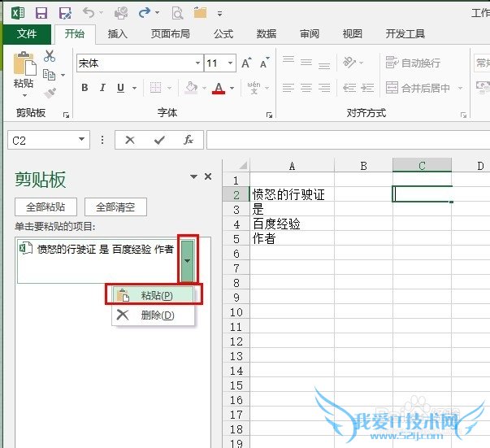This screenshot has width=490, height=448.
Task: Decrease font size with small A
Action: point(265,63)
